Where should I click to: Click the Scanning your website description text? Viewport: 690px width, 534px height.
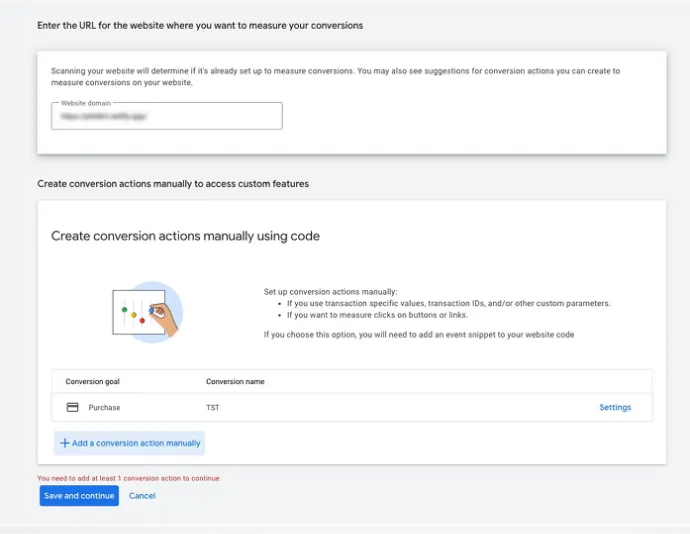(x=335, y=77)
